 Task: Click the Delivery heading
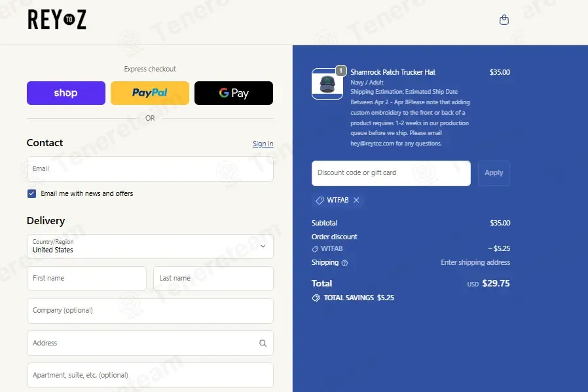click(46, 221)
